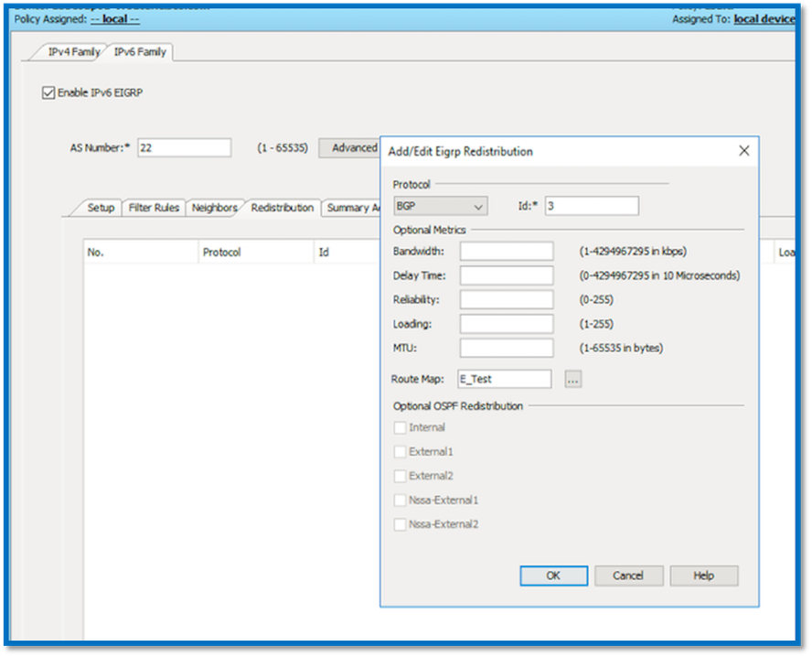Image resolution: width=812 pixels, height=657 pixels.
Task: Check the Nssa-External1 option
Action: tap(400, 500)
